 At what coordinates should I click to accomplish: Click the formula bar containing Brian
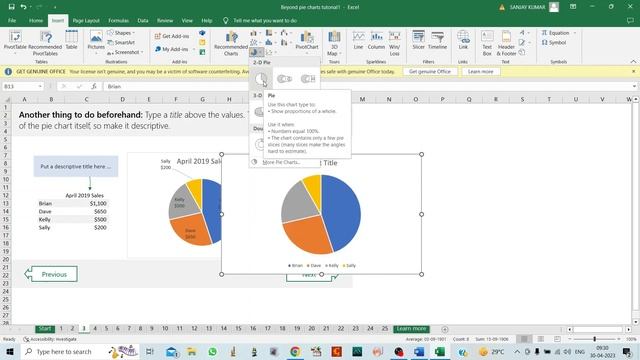367,87
